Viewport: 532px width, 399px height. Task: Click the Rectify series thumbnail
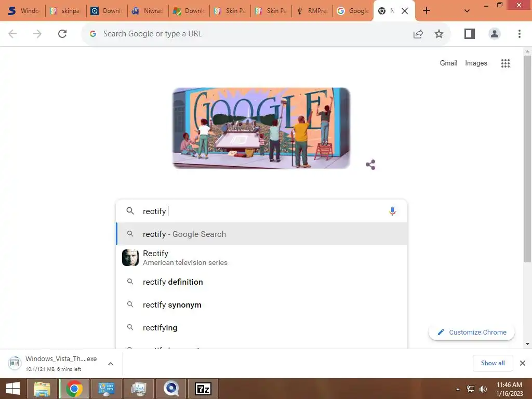[x=130, y=258]
